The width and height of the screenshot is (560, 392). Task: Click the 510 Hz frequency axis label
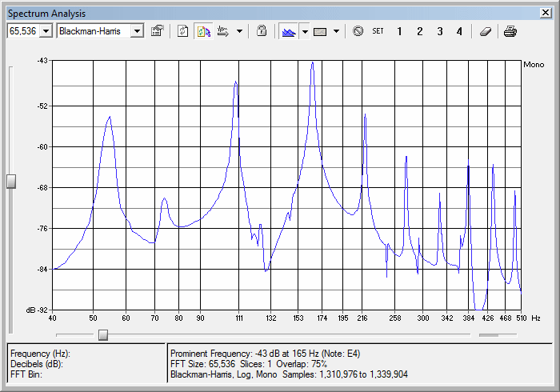(522, 318)
